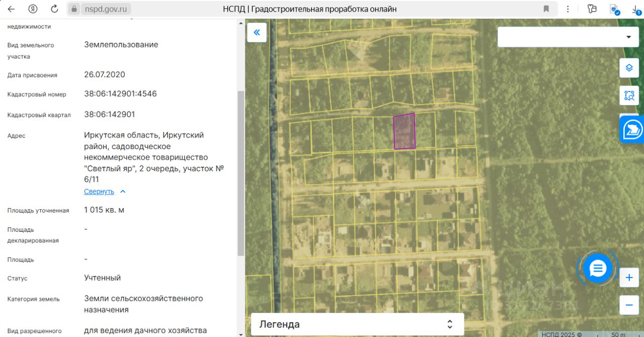Activate the map area search tool
Viewport: 644px width, 337px height.
coord(629,95)
